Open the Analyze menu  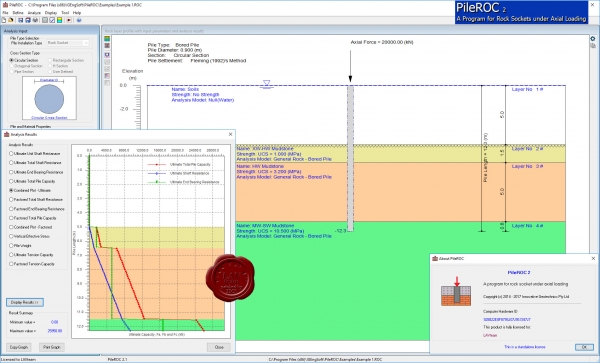34,13
